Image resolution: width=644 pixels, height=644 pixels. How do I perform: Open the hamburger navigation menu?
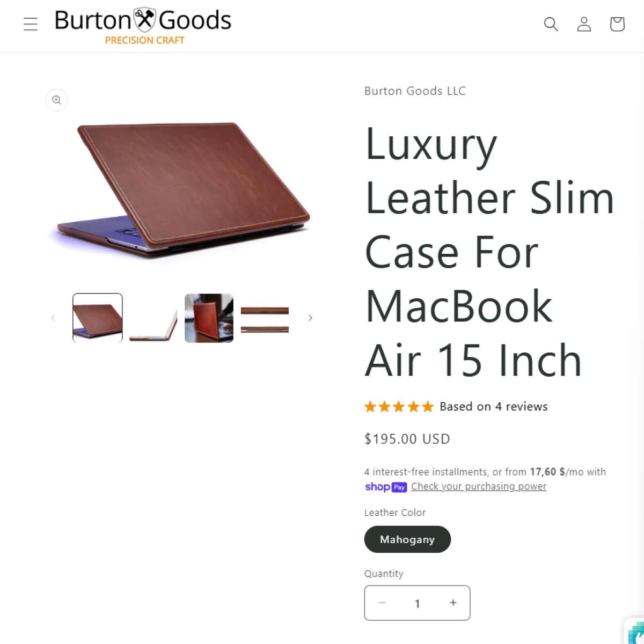pos(31,24)
